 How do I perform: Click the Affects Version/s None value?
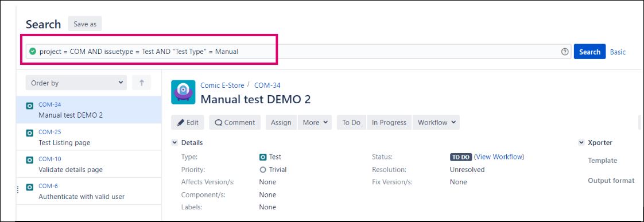[x=267, y=182]
